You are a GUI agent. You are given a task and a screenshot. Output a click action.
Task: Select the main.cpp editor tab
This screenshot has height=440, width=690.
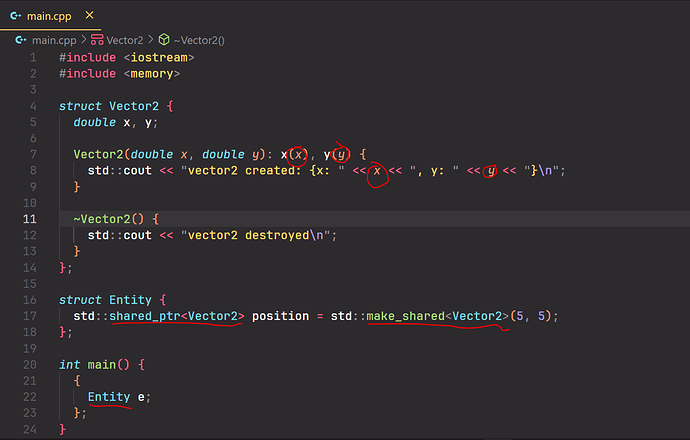[x=50, y=16]
